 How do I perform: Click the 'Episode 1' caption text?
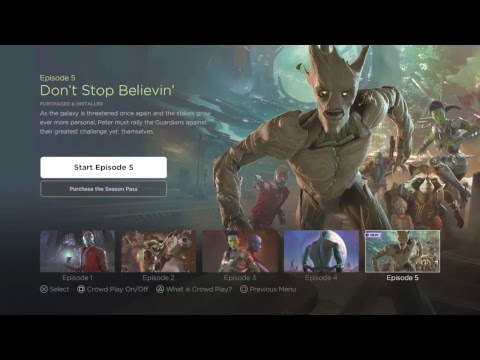click(77, 278)
